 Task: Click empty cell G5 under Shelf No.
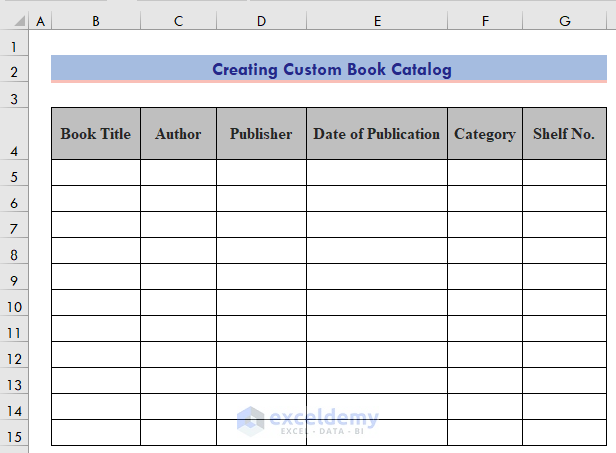[565, 172]
